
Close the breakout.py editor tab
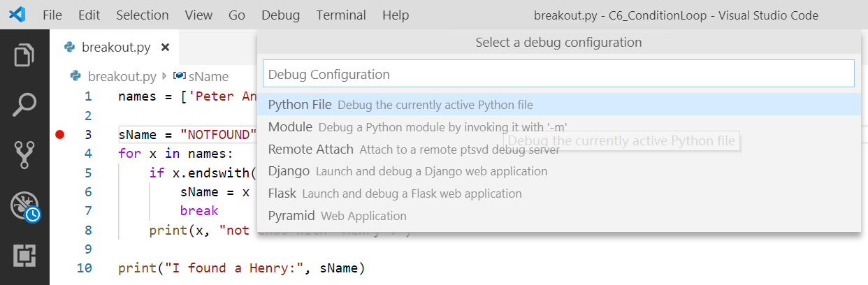coord(165,47)
